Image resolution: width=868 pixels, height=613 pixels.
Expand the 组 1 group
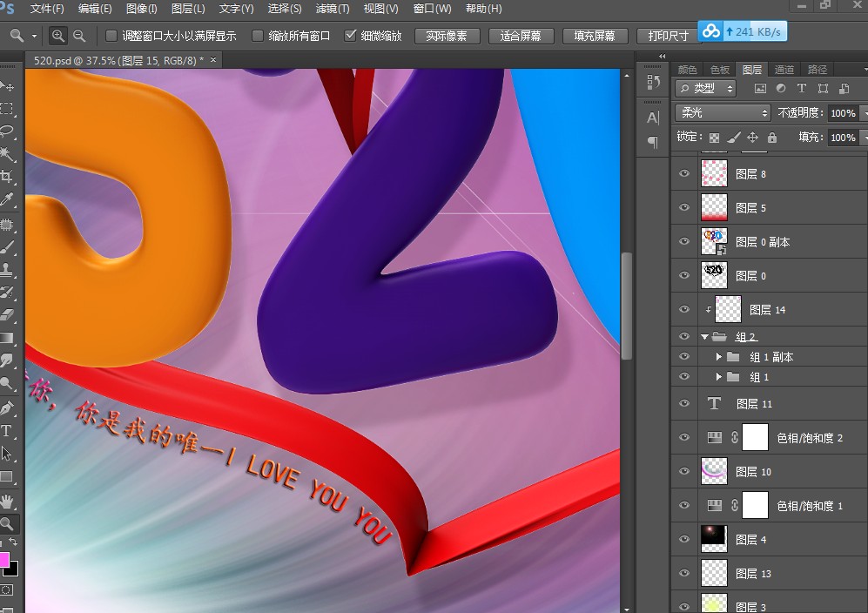coord(718,377)
